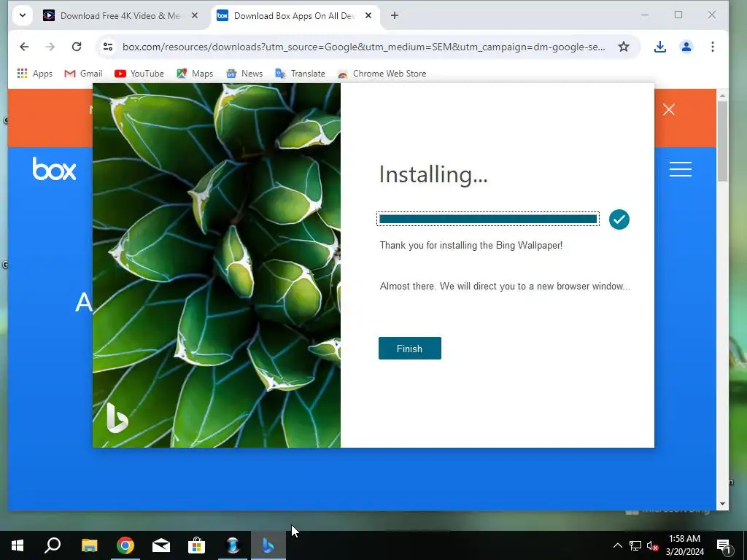Click the 'Thank you for installing the Bing Wallpaper!' text
Image resolution: width=747 pixels, height=560 pixels.
pos(471,245)
